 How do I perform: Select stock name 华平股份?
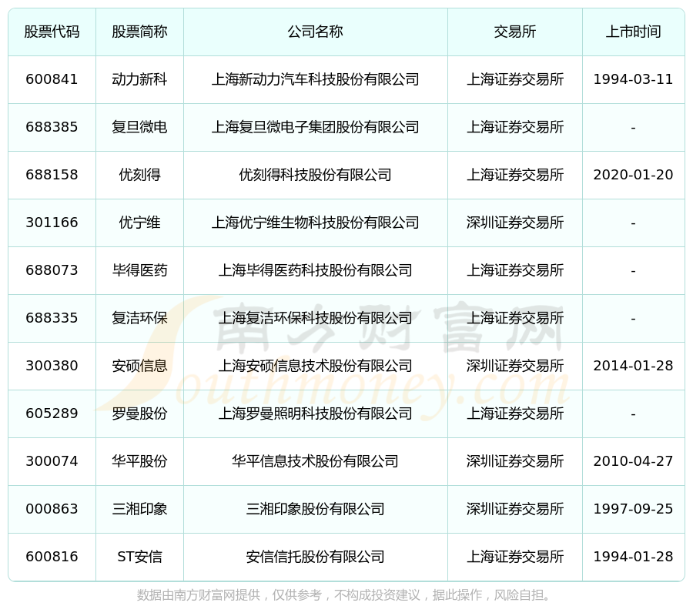139,461
